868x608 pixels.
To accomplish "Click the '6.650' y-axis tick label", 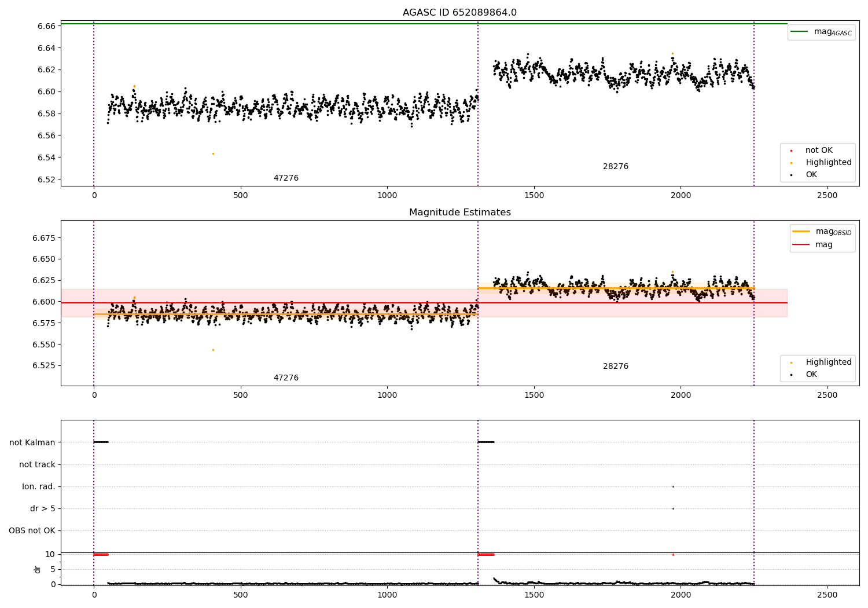I will pos(44,259).
